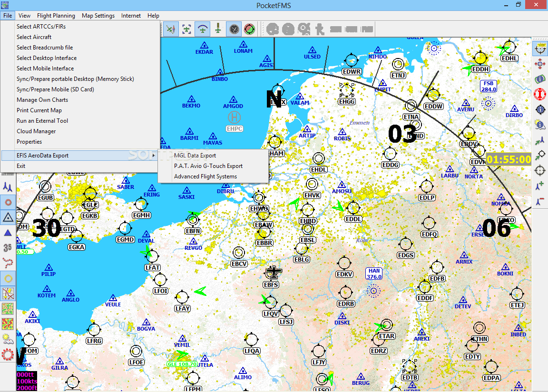Click the grey 35 number icon
The height and width of the screenshot is (392, 548).
point(8,248)
